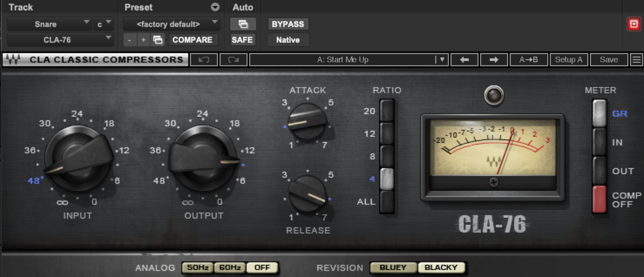This screenshot has height=277, width=644.
Task: Copy preset settings icon beside COMPARE
Action: coord(158,40)
